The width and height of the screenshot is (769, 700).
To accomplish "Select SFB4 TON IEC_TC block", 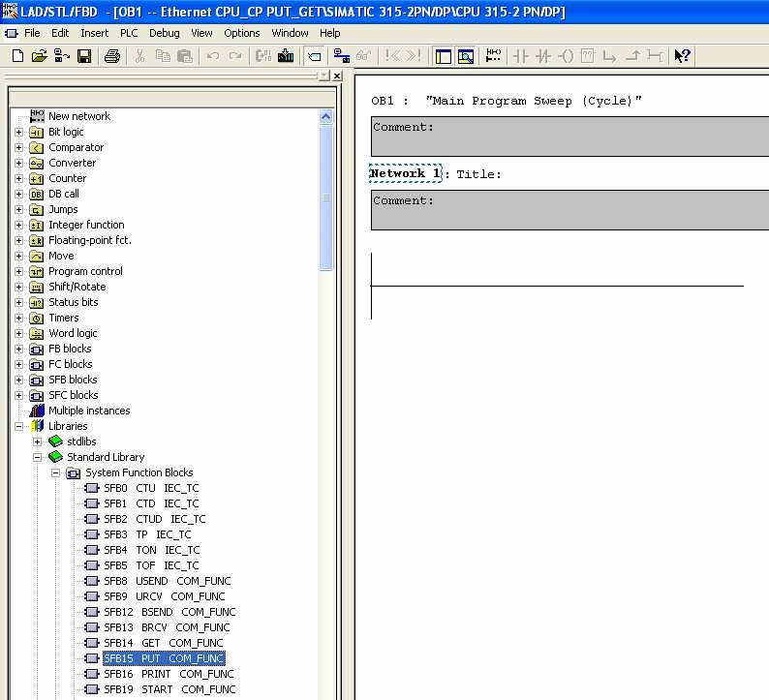I will pos(151,550).
